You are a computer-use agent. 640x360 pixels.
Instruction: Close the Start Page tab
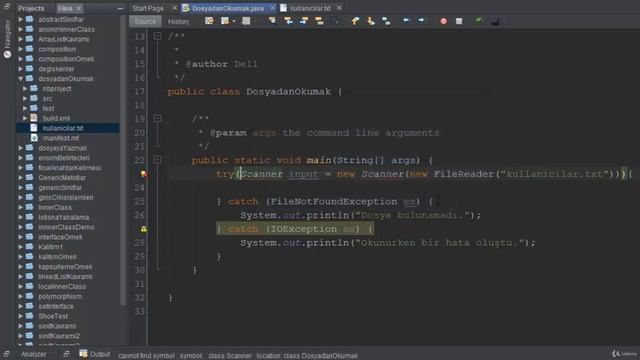click(x=175, y=8)
